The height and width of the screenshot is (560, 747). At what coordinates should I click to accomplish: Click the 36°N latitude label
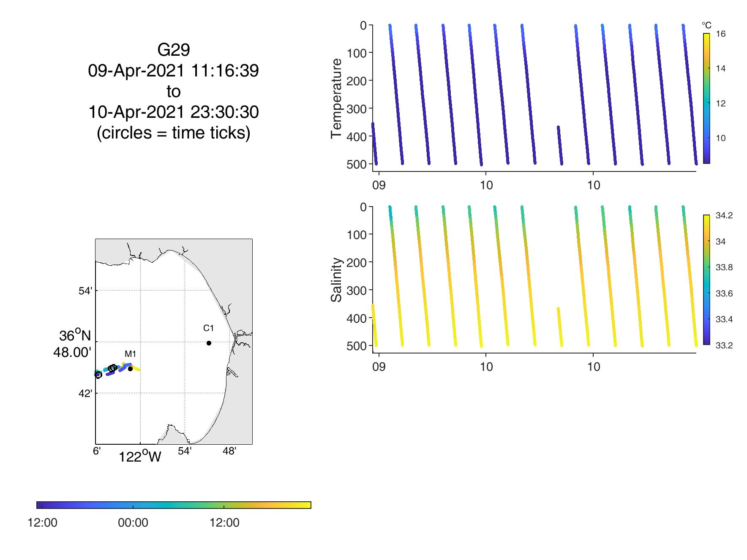(x=75, y=336)
